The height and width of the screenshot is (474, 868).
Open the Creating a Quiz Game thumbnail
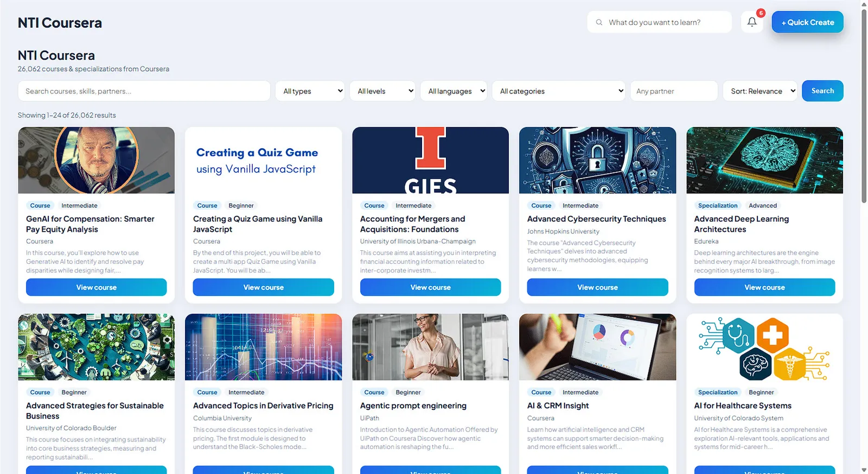click(264, 160)
